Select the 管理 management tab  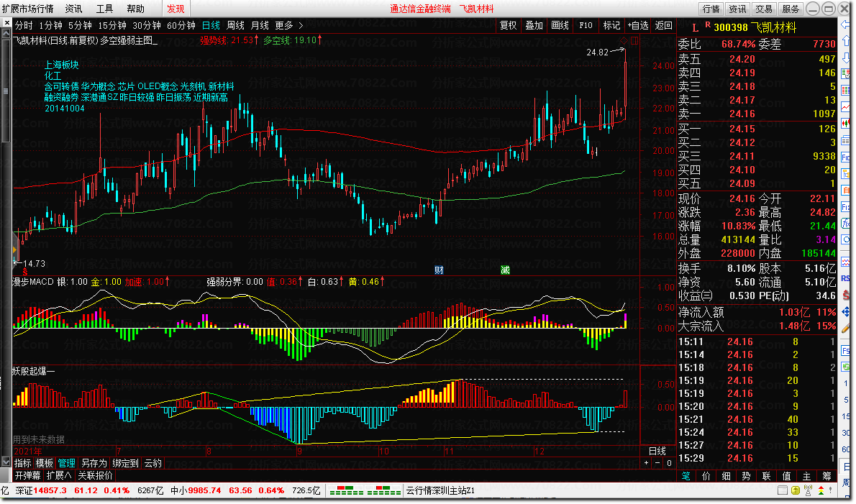pyautogui.click(x=67, y=463)
